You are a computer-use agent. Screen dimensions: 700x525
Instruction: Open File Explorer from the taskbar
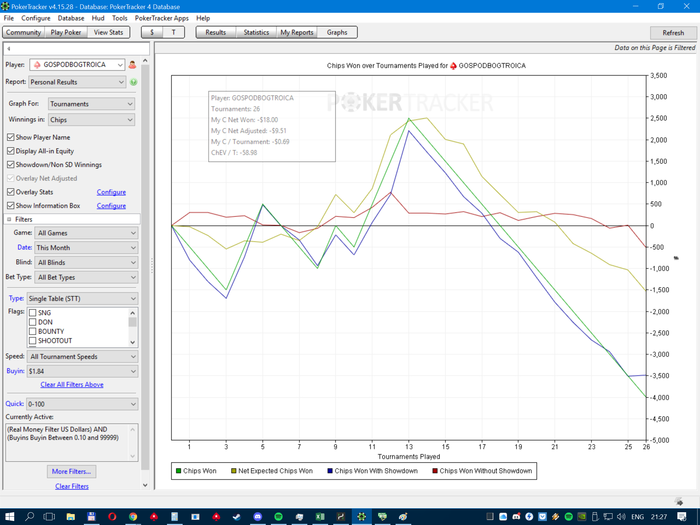click(x=71, y=517)
